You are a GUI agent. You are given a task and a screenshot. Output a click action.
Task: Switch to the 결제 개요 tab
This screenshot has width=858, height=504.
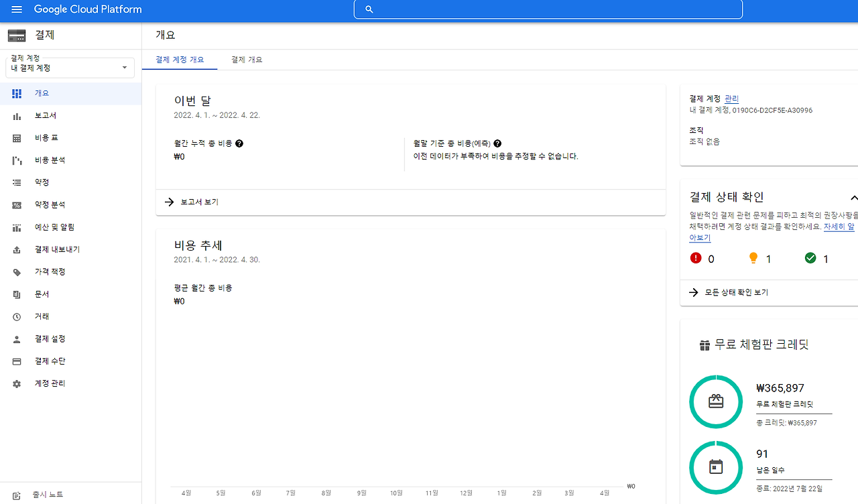(247, 59)
